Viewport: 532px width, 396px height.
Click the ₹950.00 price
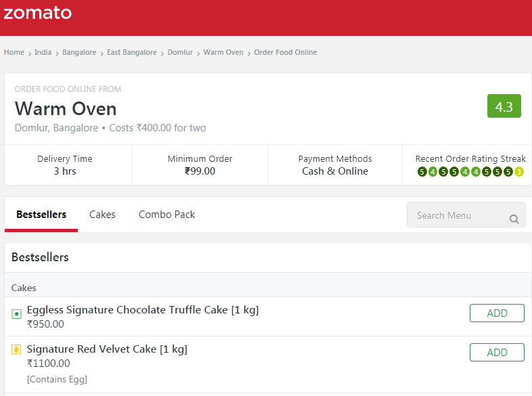point(45,324)
